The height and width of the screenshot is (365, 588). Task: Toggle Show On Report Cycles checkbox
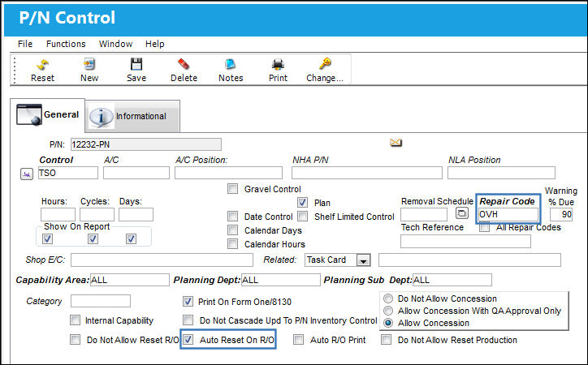click(93, 238)
